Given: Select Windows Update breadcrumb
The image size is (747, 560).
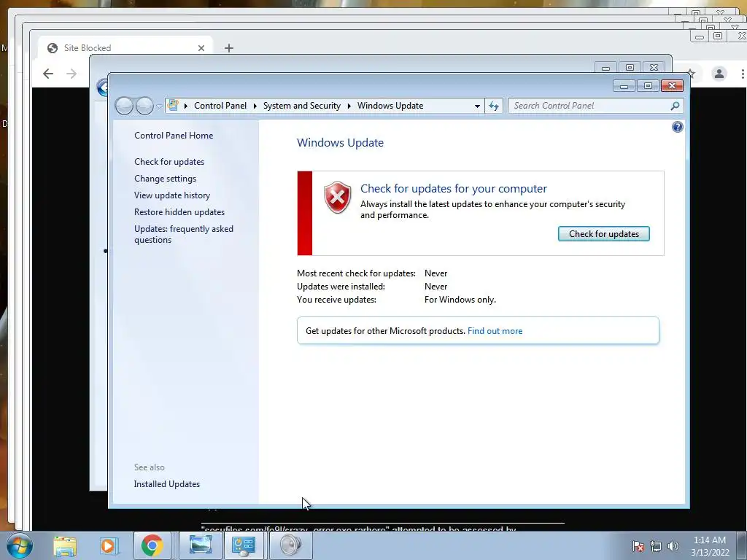Looking at the screenshot, I should coord(390,106).
